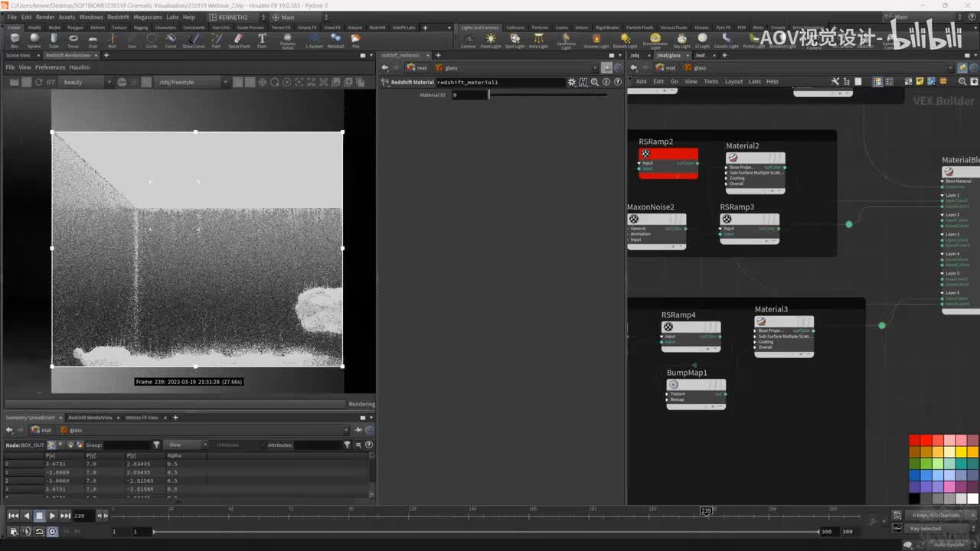This screenshot has width=980, height=551.
Task: Open parameter help question mark icon
Action: [618, 82]
